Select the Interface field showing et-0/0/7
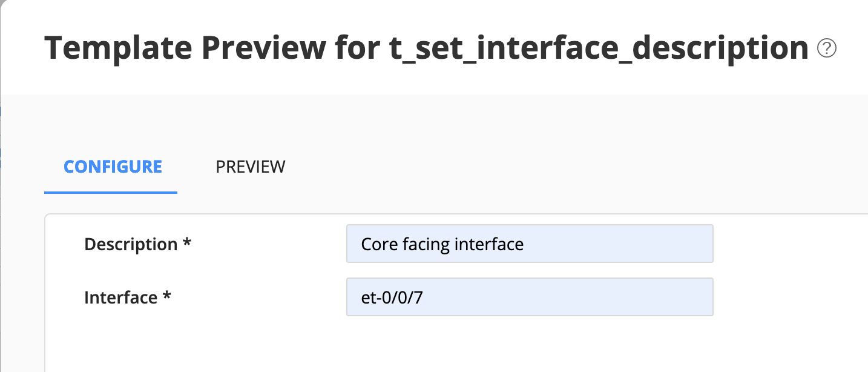This screenshot has width=868, height=372. pyautogui.click(x=530, y=297)
